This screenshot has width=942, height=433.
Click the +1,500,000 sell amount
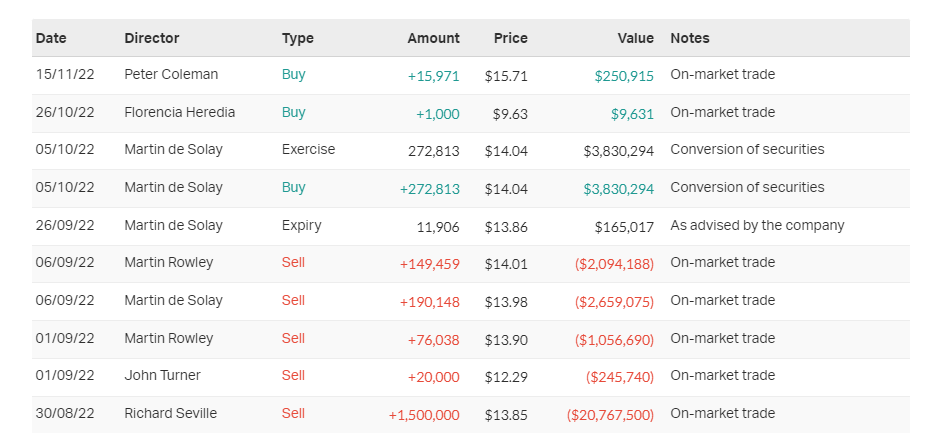[424, 414]
